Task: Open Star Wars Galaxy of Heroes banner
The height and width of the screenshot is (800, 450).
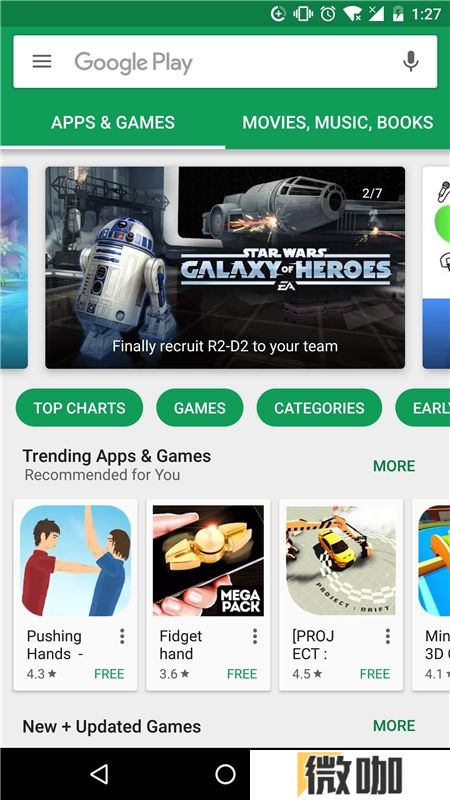Action: 225,267
